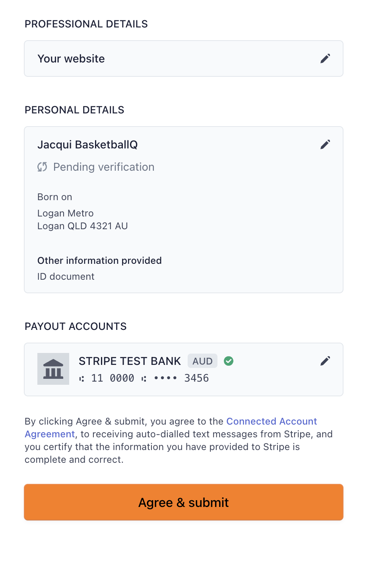This screenshot has width=392, height=573.
Task: Select the Your website card
Action: click(x=184, y=58)
